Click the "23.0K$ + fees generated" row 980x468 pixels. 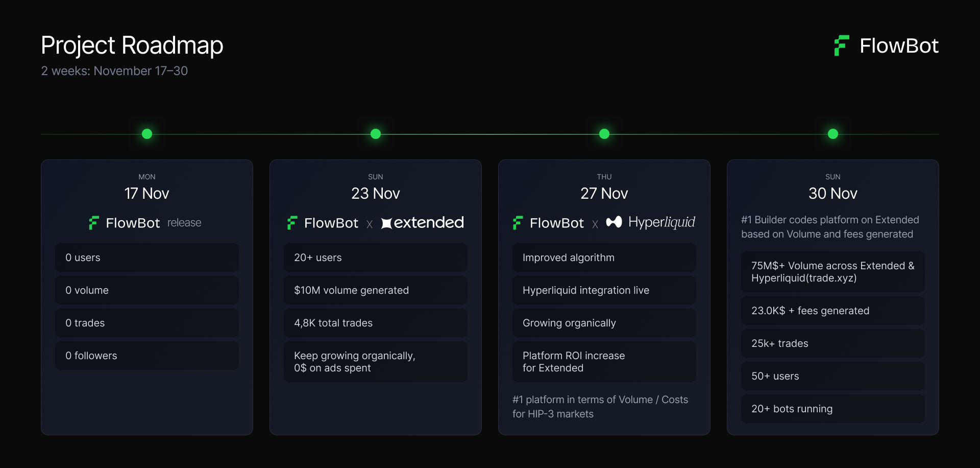click(x=833, y=311)
